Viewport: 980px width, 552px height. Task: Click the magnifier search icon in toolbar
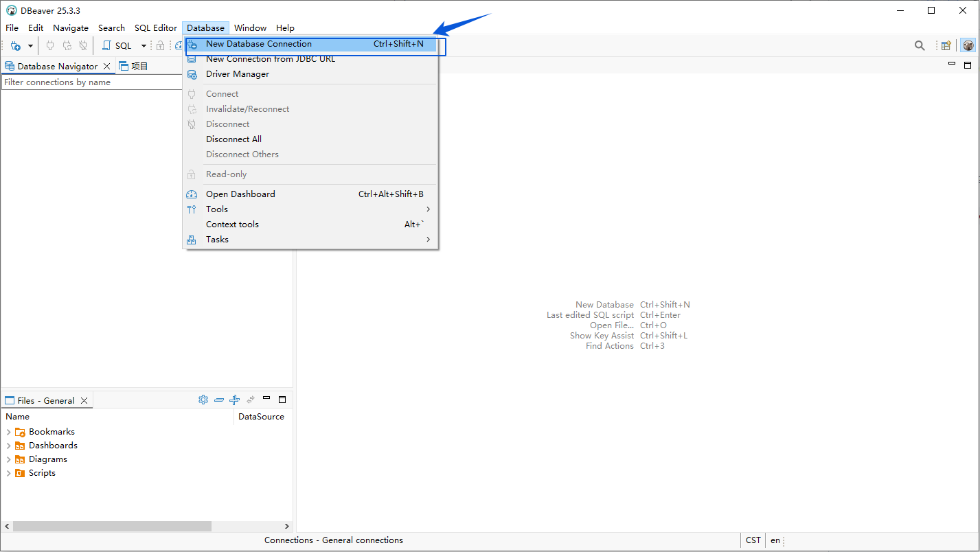point(920,46)
